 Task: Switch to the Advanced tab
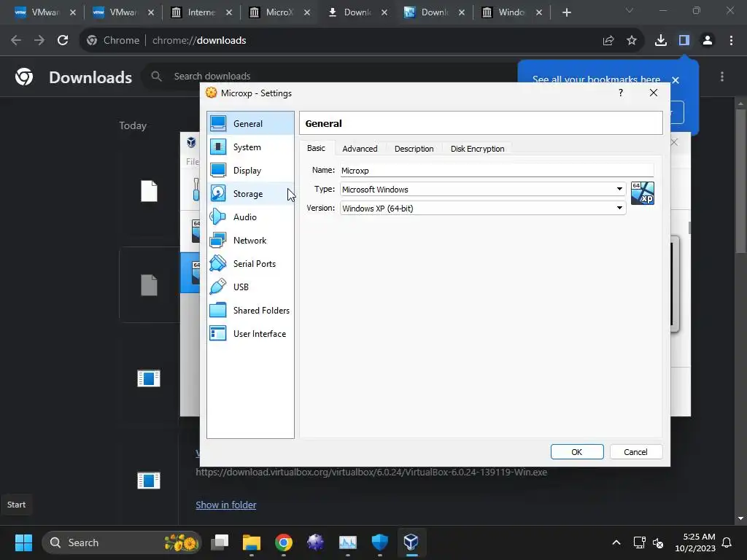coord(360,149)
